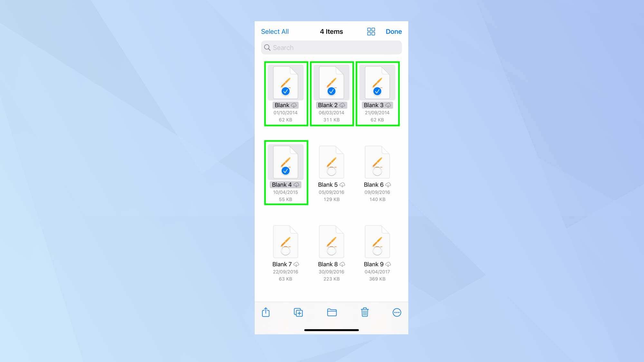Image resolution: width=644 pixels, height=362 pixels.
Task: Tap the Move to Folder icon
Action: tap(331, 312)
